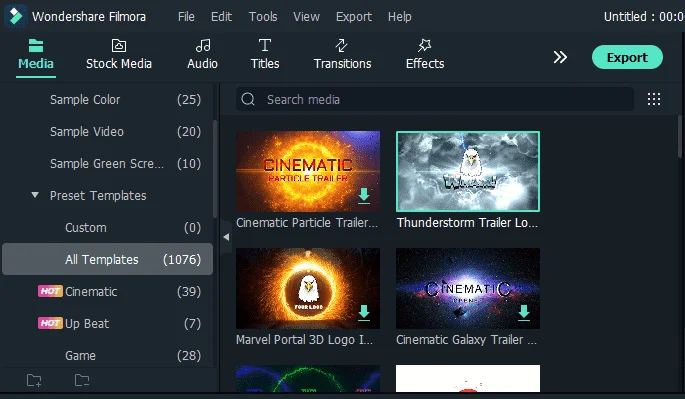This screenshot has height=399, width=685.
Task: Open the File menu
Action: (x=186, y=17)
